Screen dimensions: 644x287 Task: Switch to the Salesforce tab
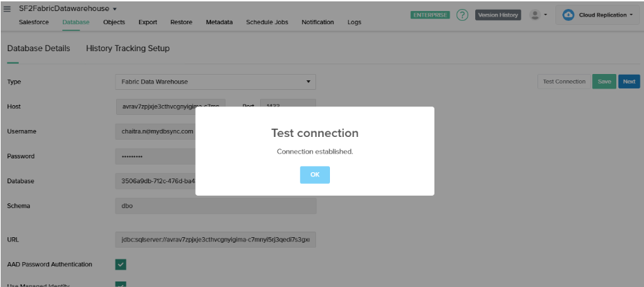(x=33, y=22)
